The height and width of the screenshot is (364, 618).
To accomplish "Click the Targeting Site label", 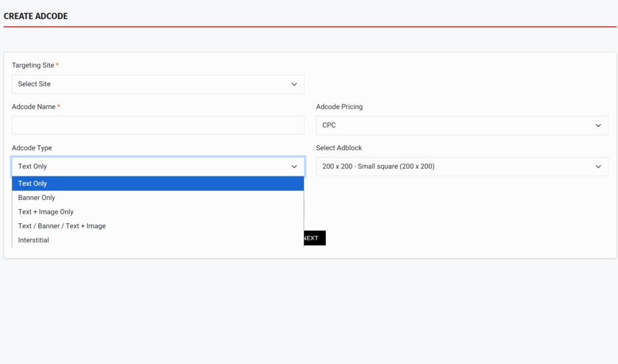I will point(33,65).
